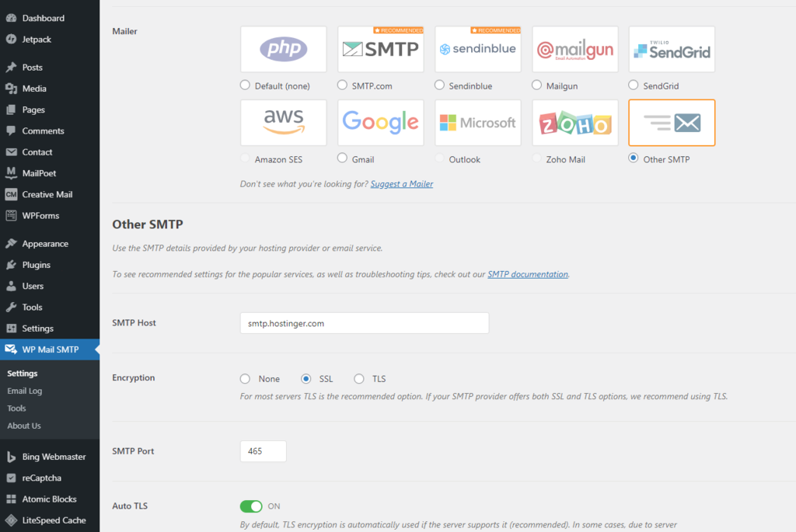Go to the WPForms menu label
This screenshot has width=796, height=532.
click(40, 216)
